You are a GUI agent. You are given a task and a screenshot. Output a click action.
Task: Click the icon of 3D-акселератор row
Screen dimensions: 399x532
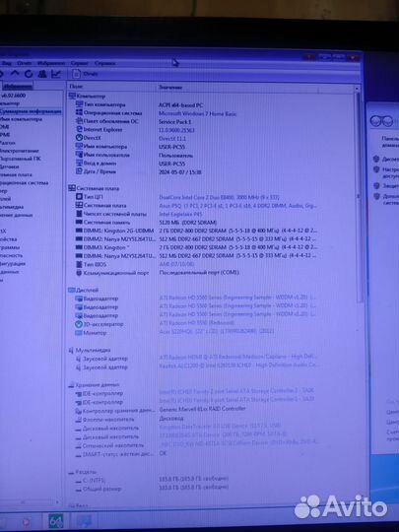point(79,324)
